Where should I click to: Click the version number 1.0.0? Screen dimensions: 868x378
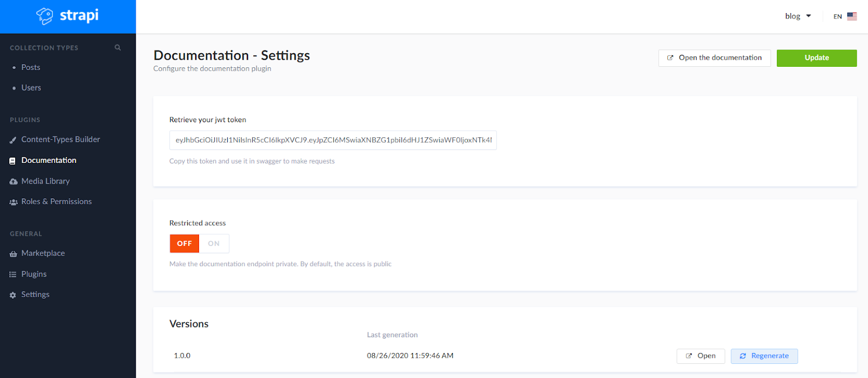point(182,356)
